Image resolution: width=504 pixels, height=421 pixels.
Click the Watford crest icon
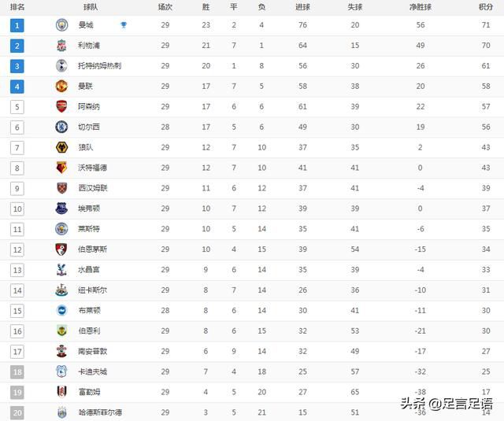[61, 168]
